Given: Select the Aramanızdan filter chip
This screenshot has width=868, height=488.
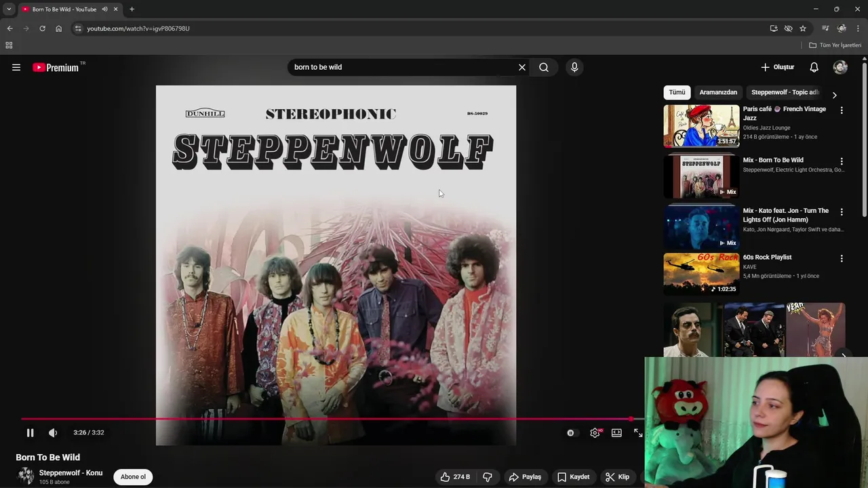Looking at the screenshot, I should (718, 92).
